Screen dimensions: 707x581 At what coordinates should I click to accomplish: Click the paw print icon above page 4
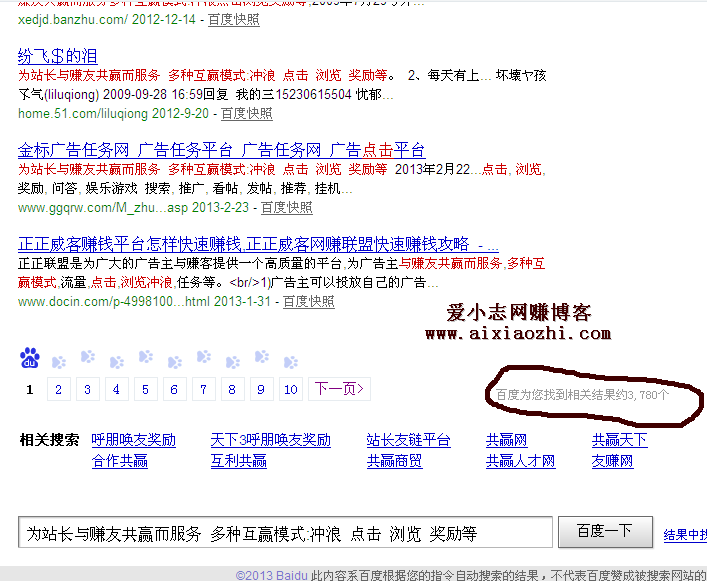pos(116,362)
